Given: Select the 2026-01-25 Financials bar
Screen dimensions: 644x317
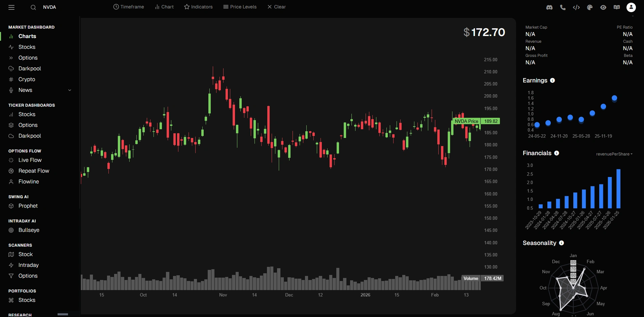Looking at the screenshot, I should (618, 189).
